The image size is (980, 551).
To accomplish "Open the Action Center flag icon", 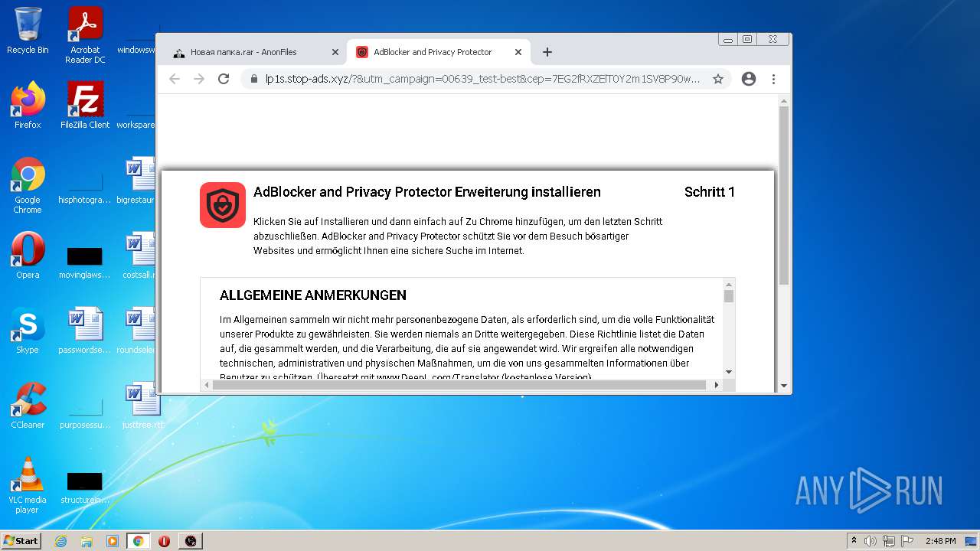I will coord(906,541).
